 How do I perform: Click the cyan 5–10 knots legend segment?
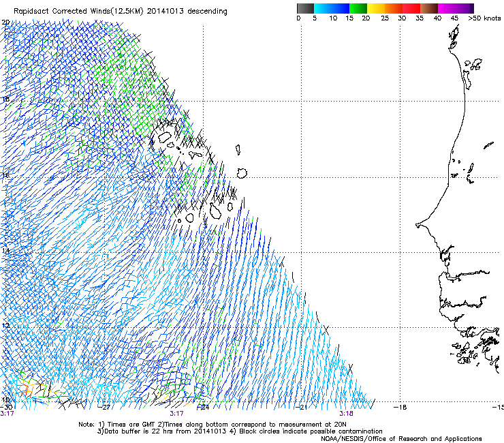[x=323, y=8]
